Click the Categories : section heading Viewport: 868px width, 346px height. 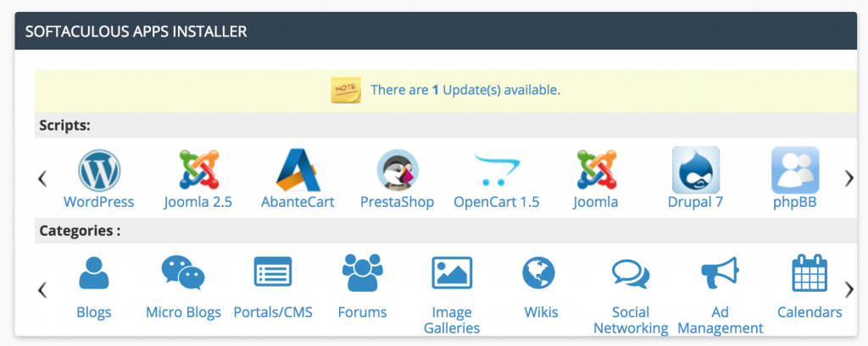tap(80, 231)
